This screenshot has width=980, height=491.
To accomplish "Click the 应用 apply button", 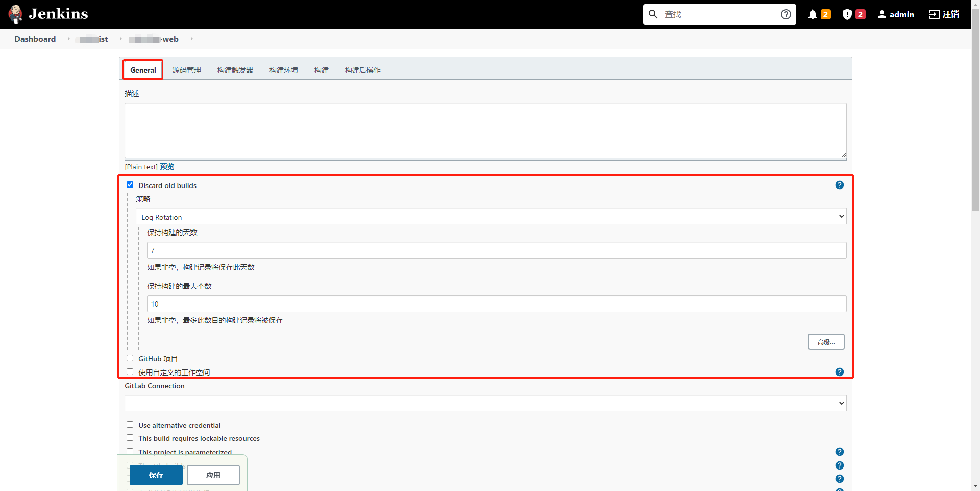I will pyautogui.click(x=213, y=475).
